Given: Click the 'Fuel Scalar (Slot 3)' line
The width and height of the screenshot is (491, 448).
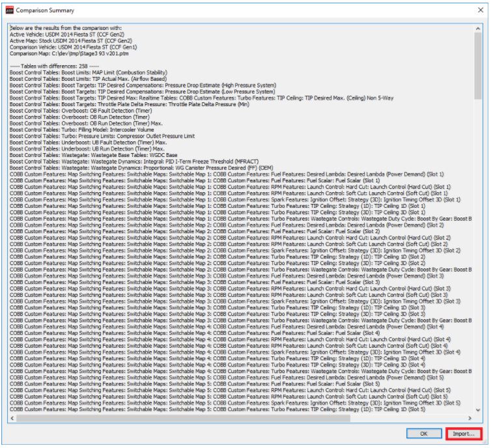Looking at the screenshot, I should (195, 282).
